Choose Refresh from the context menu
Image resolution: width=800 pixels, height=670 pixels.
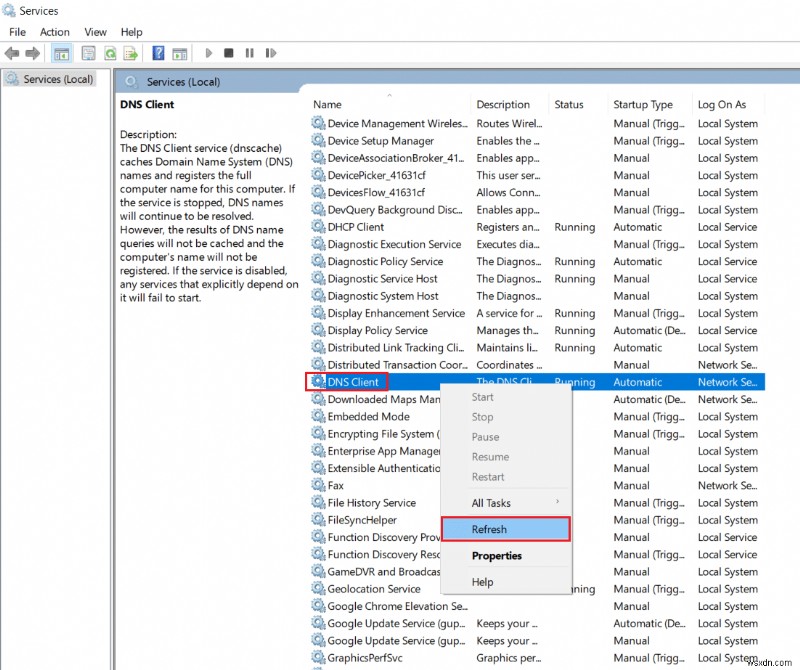pyautogui.click(x=490, y=529)
